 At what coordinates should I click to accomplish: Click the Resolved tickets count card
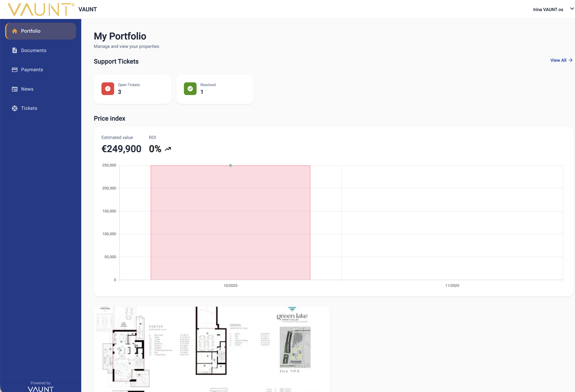(215, 89)
